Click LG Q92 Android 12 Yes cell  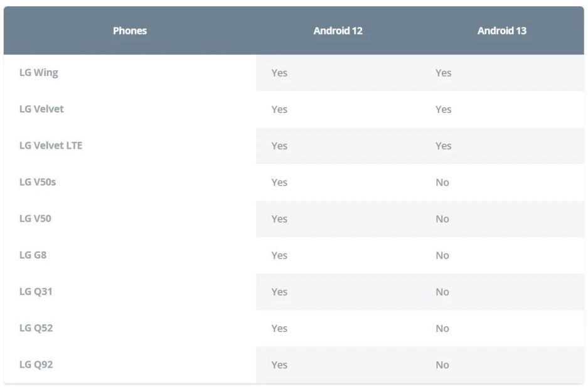click(279, 365)
